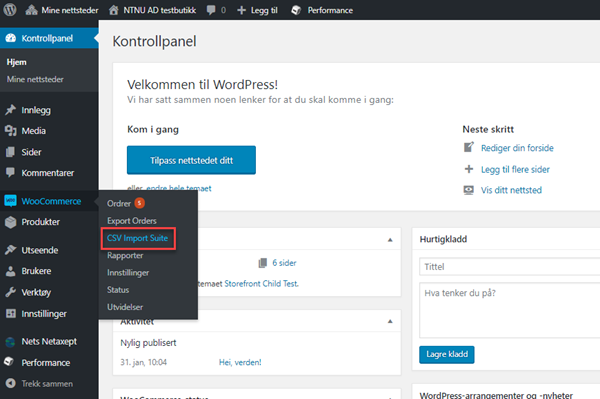Click the Lagre kladd button

tap(447, 354)
